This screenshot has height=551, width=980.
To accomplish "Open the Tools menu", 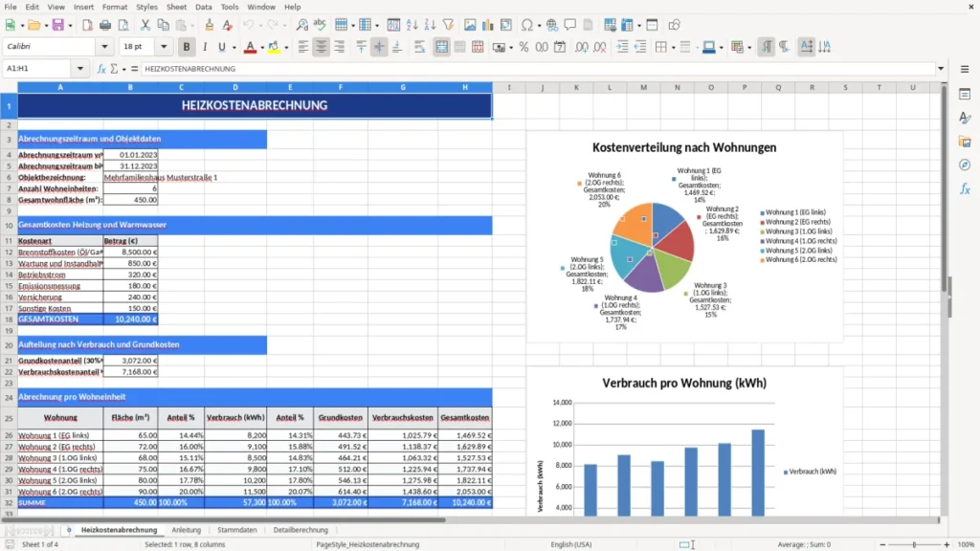I will coord(230,7).
